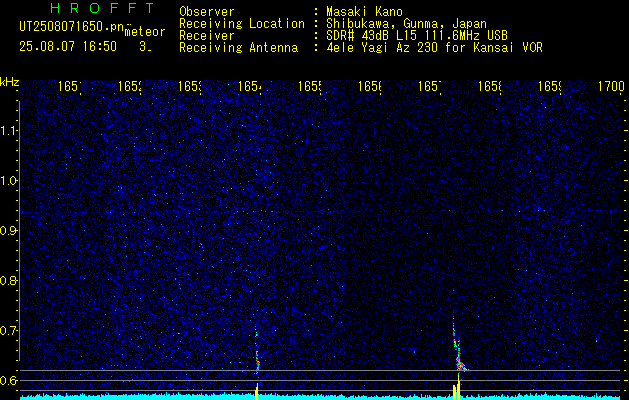The image size is (629, 400).
Task: Click the HROFFT title text
Action: pos(103,8)
